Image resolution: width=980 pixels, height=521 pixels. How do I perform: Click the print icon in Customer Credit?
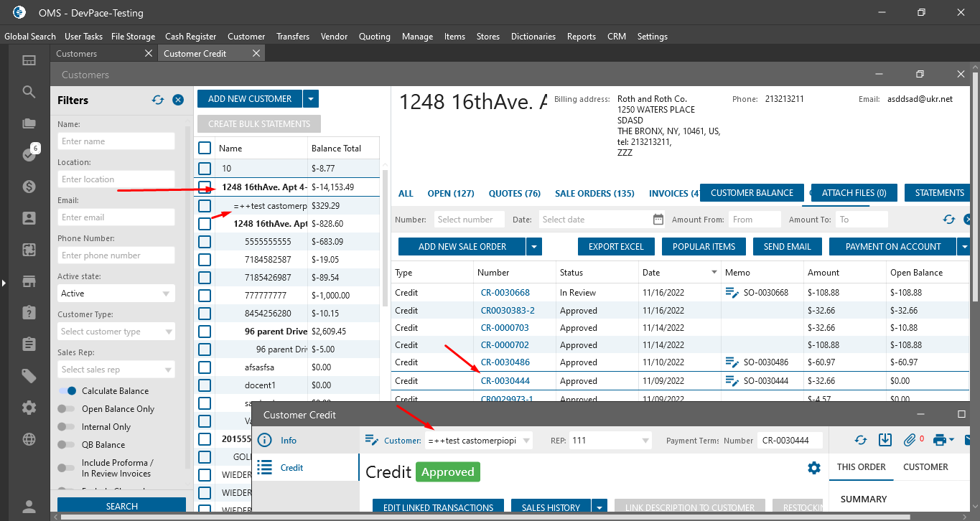click(x=938, y=440)
